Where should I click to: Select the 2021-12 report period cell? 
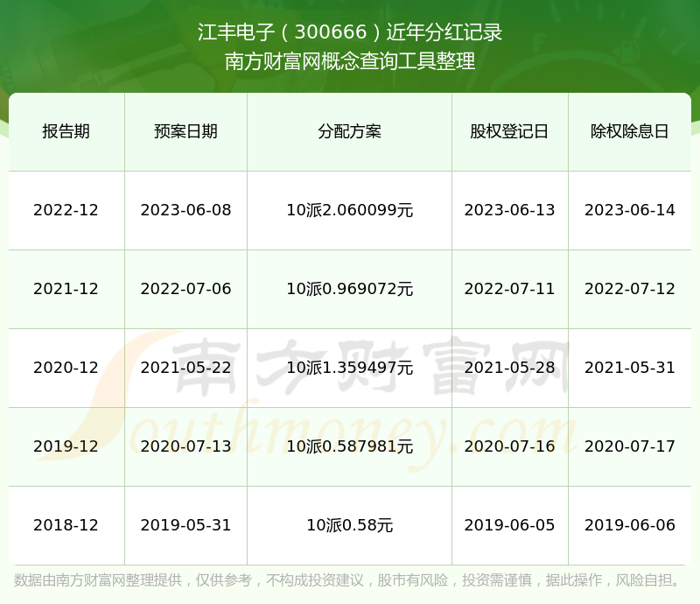[x=66, y=289]
